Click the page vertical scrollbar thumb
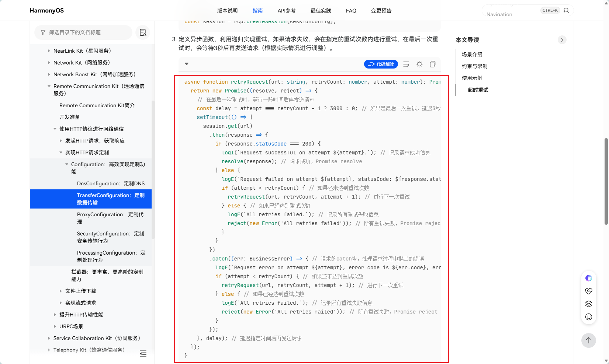The width and height of the screenshot is (609, 364). click(606, 181)
